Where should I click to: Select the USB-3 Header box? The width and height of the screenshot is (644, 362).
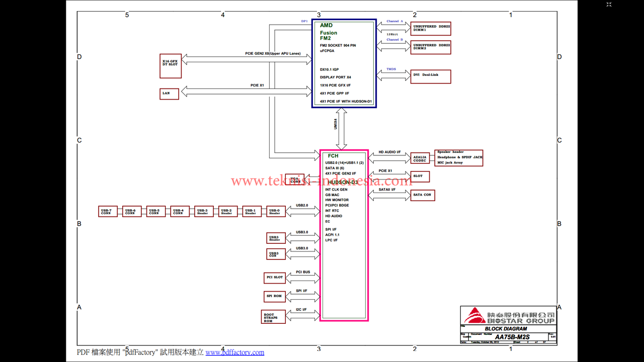pos(204,212)
